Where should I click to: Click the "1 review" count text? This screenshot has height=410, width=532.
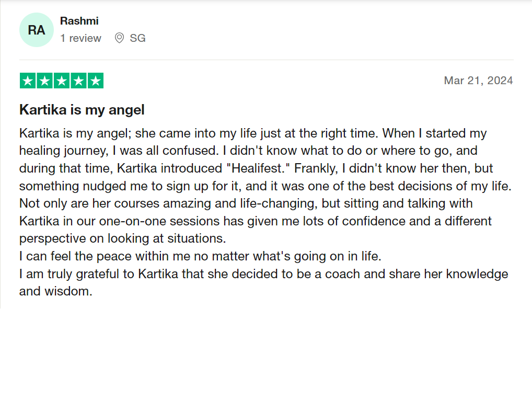click(x=80, y=38)
